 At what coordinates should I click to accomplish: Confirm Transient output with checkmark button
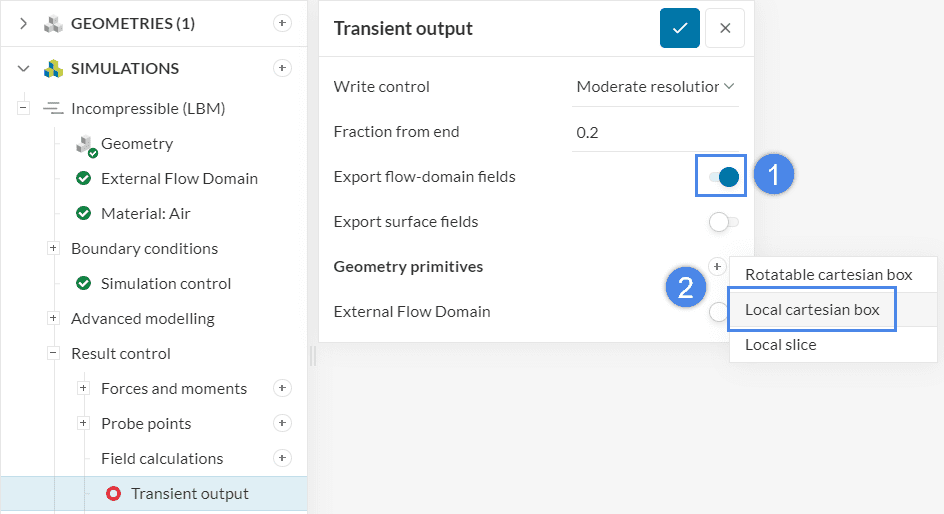coord(679,28)
